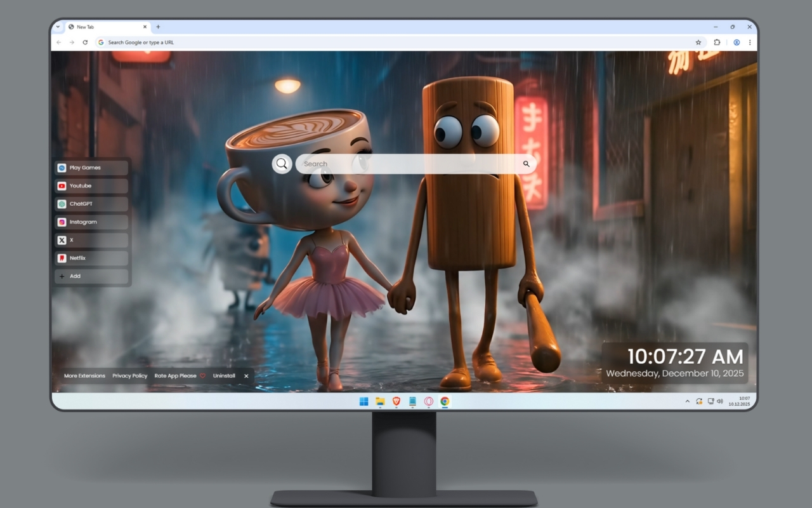Launch the ChatGPT shortcut

[x=92, y=204]
